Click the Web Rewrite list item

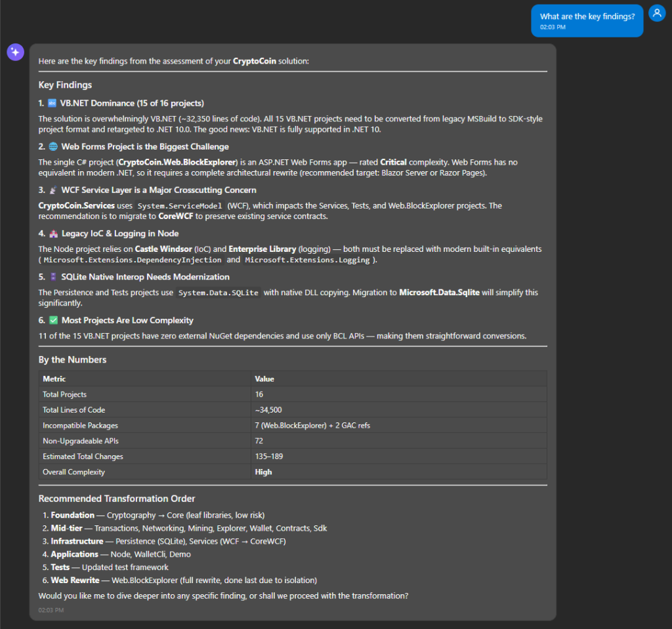[184, 580]
